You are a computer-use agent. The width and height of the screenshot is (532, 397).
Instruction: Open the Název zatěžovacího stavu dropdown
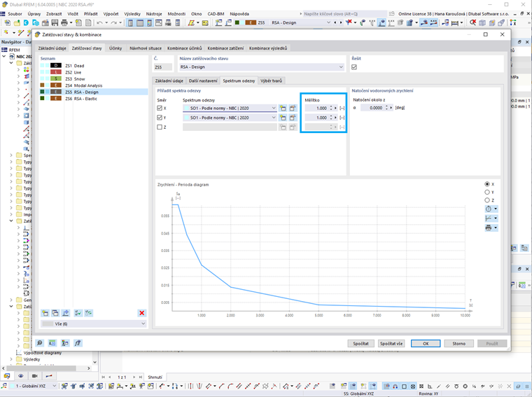341,67
